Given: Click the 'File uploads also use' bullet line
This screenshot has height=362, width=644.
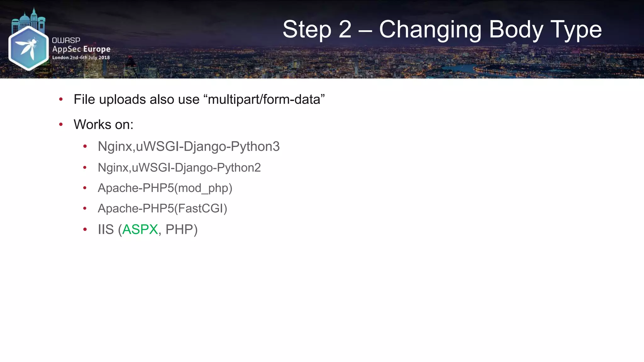Looking at the screenshot, I should [199, 100].
